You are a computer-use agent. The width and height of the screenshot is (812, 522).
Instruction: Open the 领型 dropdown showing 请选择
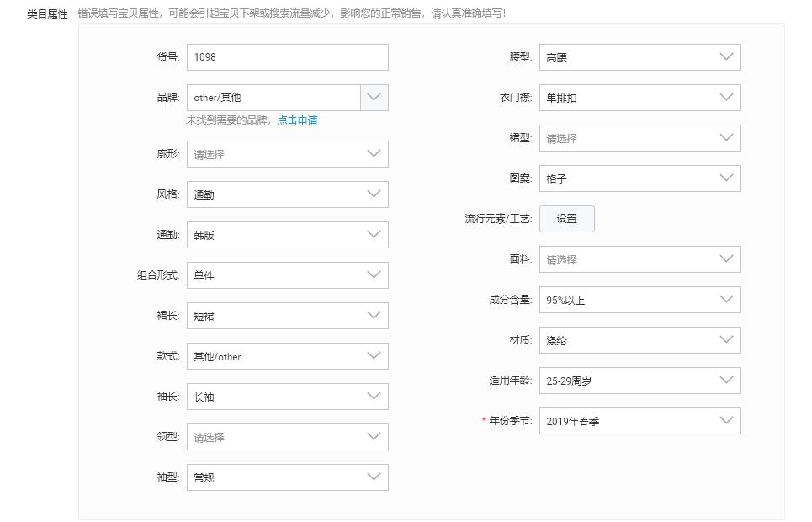click(x=286, y=436)
